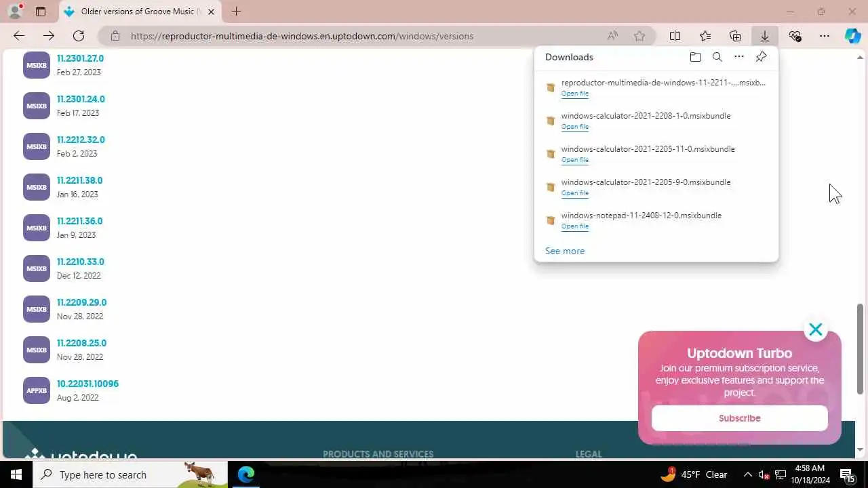
Task: Open file for windows-calculator-2021-2205-9-0
Action: pos(574,193)
